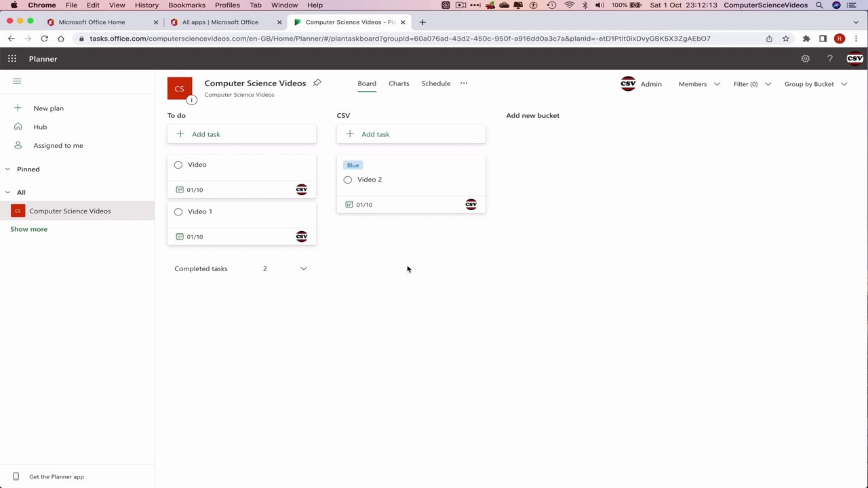Viewport: 868px width, 488px height.
Task: Open Apple menu in menu bar
Action: click(14, 5)
